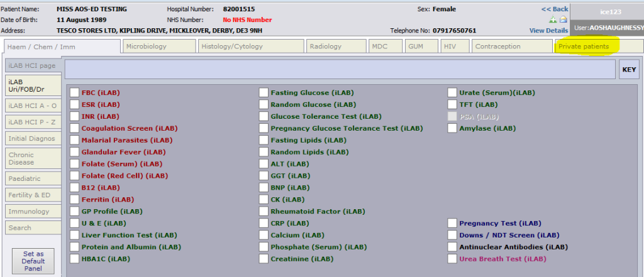The height and width of the screenshot is (277, 644).
Task: Check the HBA1C (iLAB) box
Action: click(74, 259)
